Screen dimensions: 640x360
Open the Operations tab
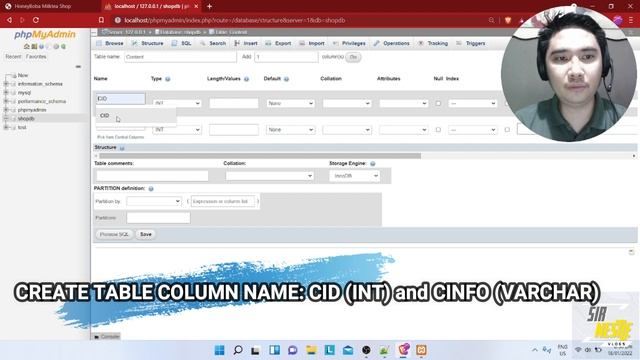[x=391, y=43]
